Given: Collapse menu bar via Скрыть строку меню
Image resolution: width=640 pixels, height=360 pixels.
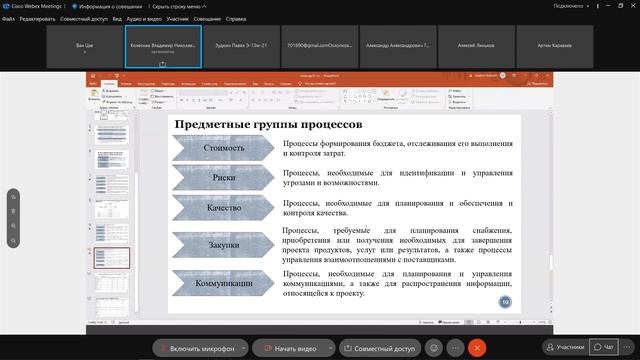Looking at the screenshot, I should (179, 7).
